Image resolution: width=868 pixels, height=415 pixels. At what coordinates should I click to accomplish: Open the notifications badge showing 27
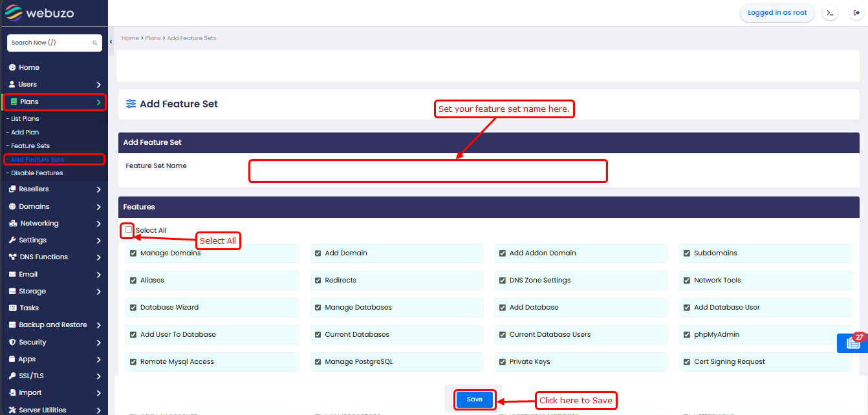point(853,343)
